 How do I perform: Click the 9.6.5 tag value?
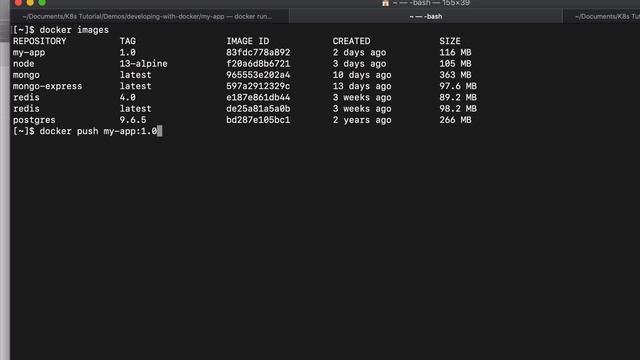pyautogui.click(x=133, y=120)
